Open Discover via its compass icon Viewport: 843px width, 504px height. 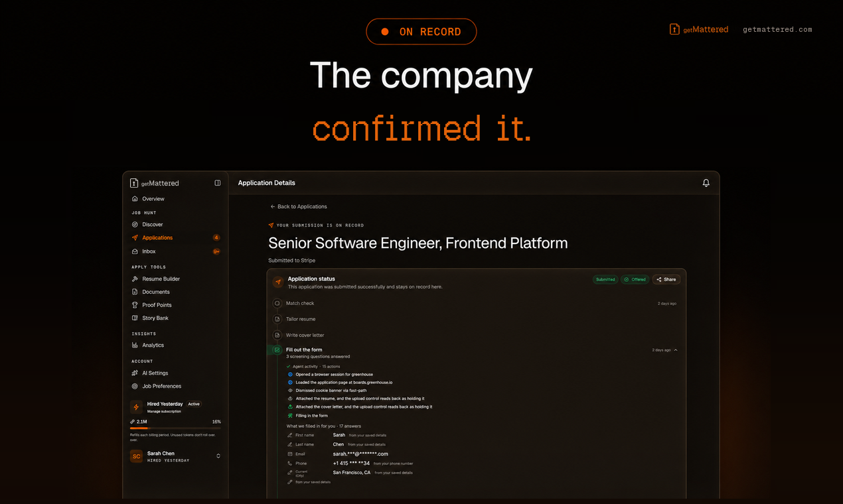135,225
